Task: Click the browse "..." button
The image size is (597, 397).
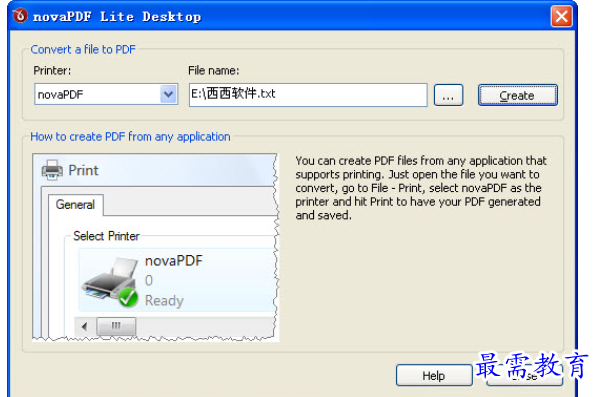Action: (448, 95)
